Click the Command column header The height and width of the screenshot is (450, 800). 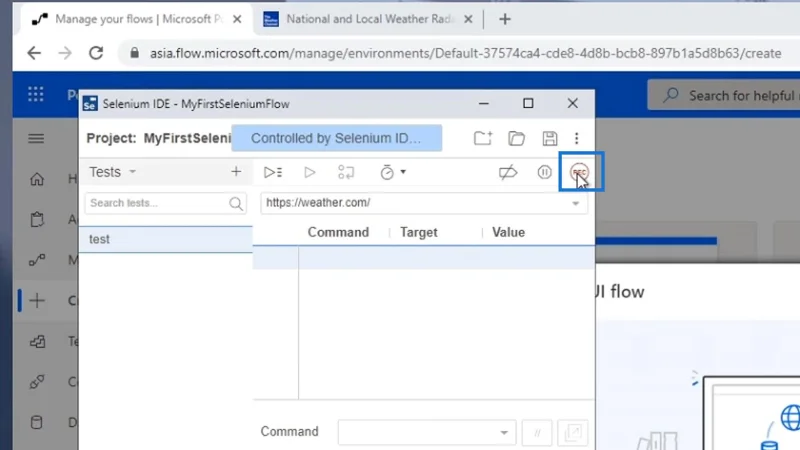[338, 232]
